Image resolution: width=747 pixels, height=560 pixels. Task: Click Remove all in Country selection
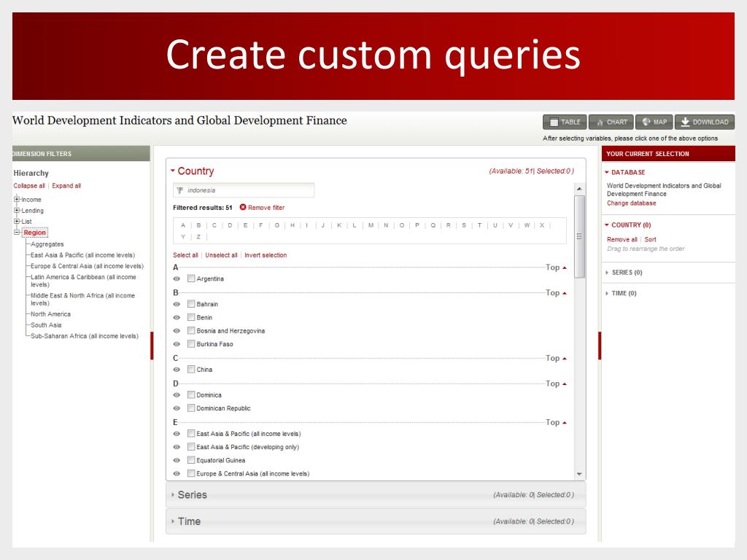click(622, 239)
